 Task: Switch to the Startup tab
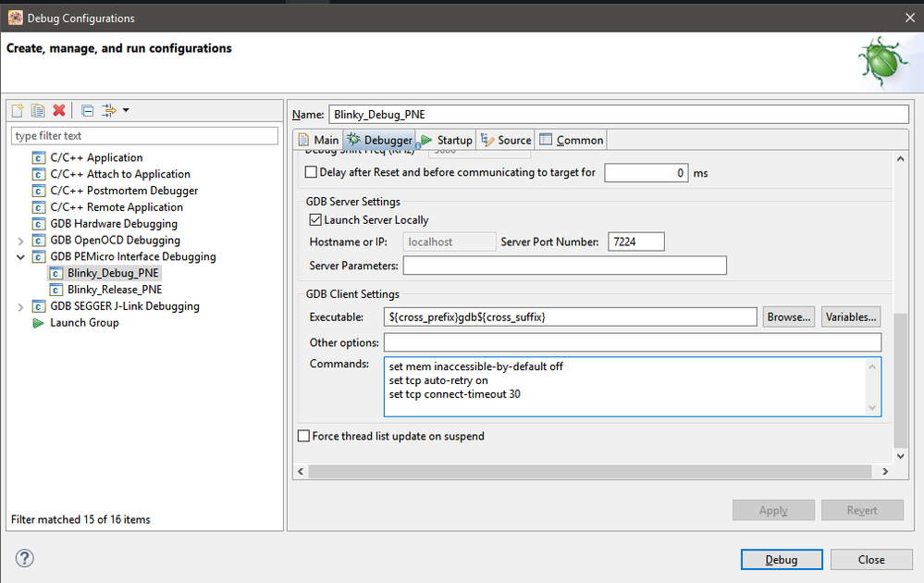(x=446, y=140)
